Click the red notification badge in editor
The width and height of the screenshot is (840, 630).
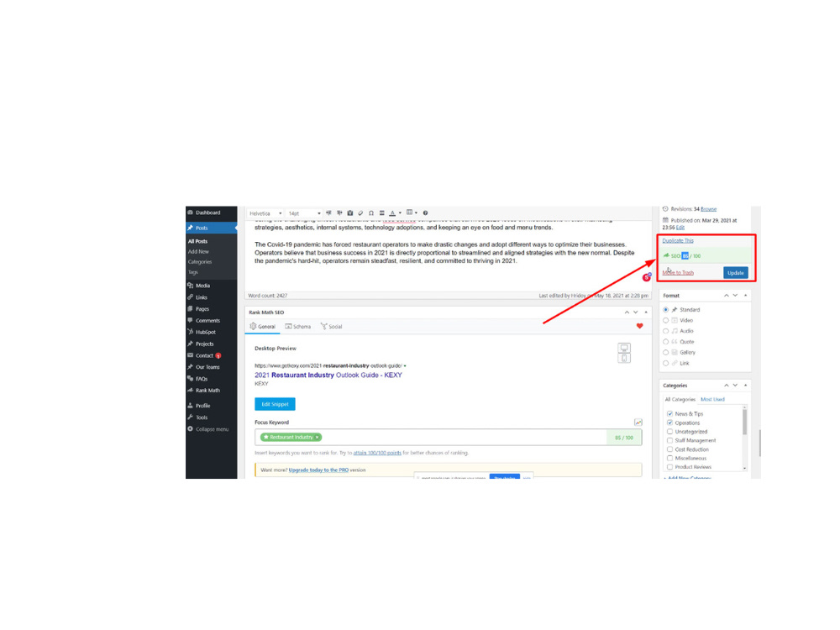(647, 277)
